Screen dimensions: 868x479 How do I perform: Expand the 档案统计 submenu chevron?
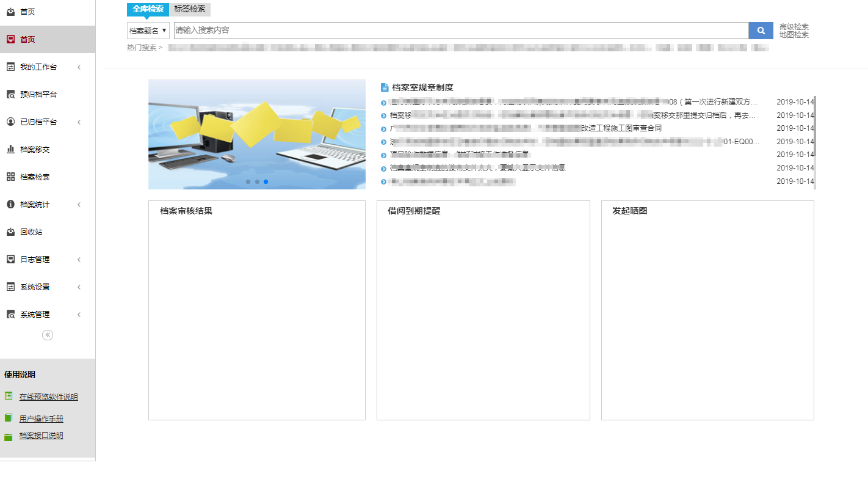coord(79,205)
